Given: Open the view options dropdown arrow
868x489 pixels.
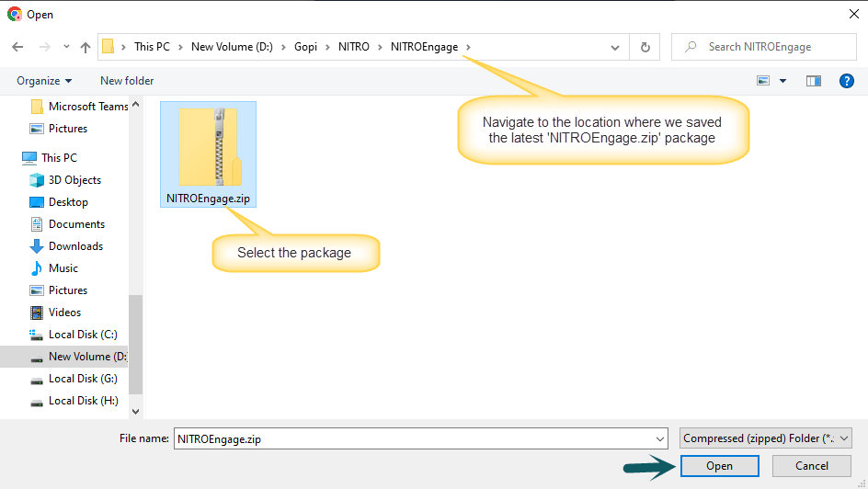Looking at the screenshot, I should [782, 81].
